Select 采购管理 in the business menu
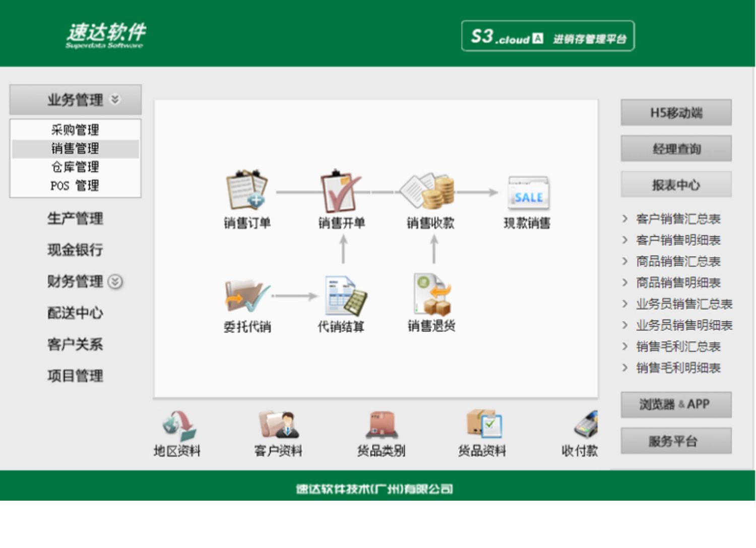Image resolution: width=756 pixels, height=548 pixels. pyautogui.click(x=75, y=130)
